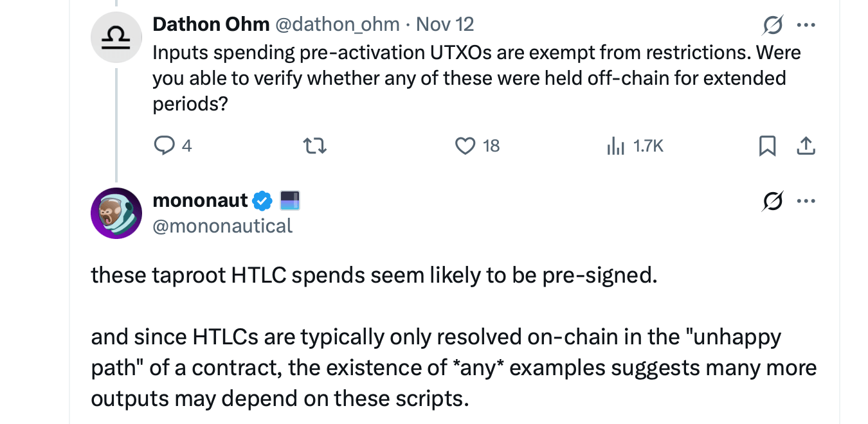Open Dathon Ohm's profile avatar

(x=116, y=37)
